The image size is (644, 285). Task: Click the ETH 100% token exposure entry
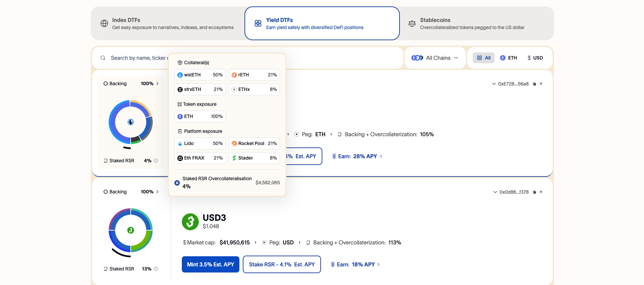click(200, 116)
